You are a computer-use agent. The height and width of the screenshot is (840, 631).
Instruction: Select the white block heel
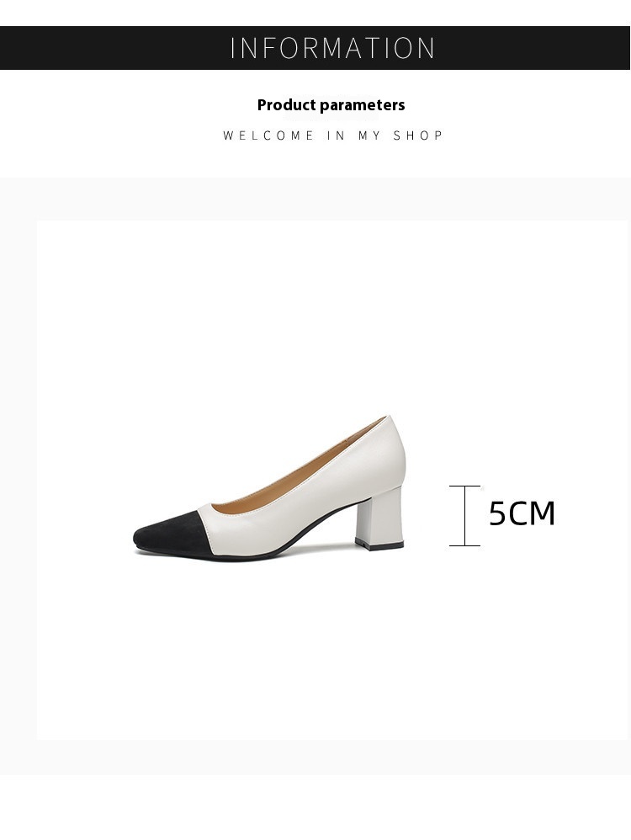point(379,518)
